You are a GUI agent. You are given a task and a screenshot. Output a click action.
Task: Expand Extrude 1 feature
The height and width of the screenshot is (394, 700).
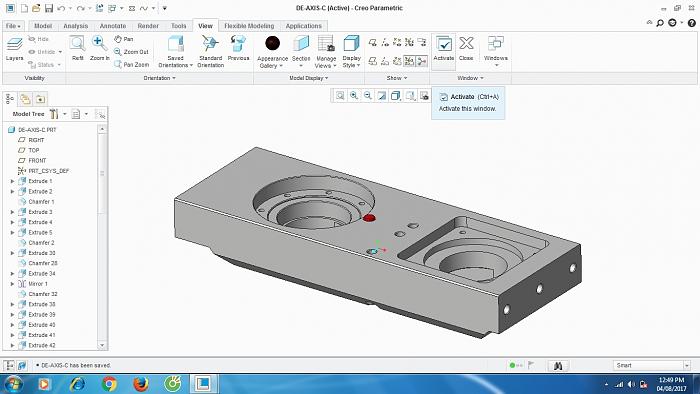pyautogui.click(x=12, y=181)
